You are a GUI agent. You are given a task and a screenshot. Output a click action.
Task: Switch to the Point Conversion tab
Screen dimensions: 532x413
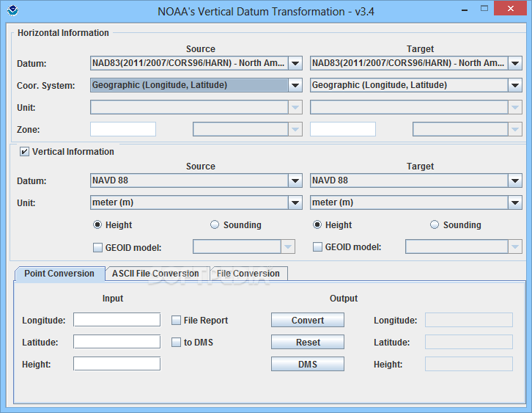[x=59, y=274]
